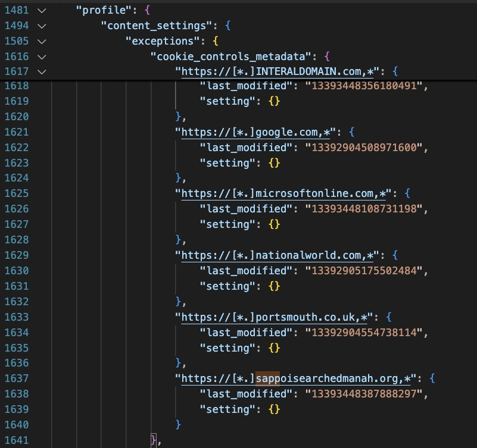Click closing brace on line 1640

(178, 425)
